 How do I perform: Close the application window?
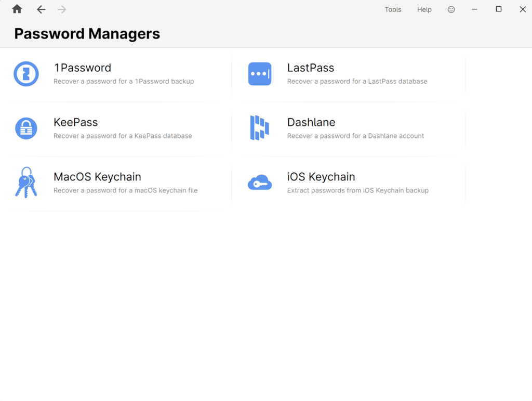point(523,9)
